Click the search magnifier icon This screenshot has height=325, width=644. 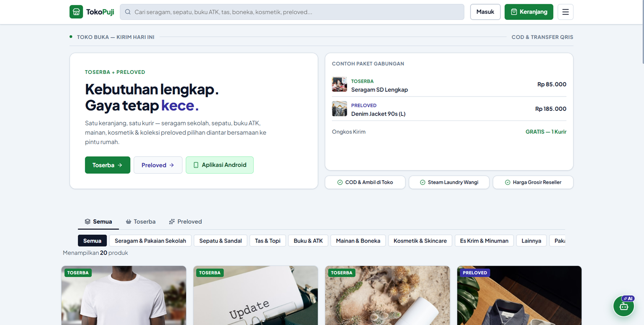(128, 12)
